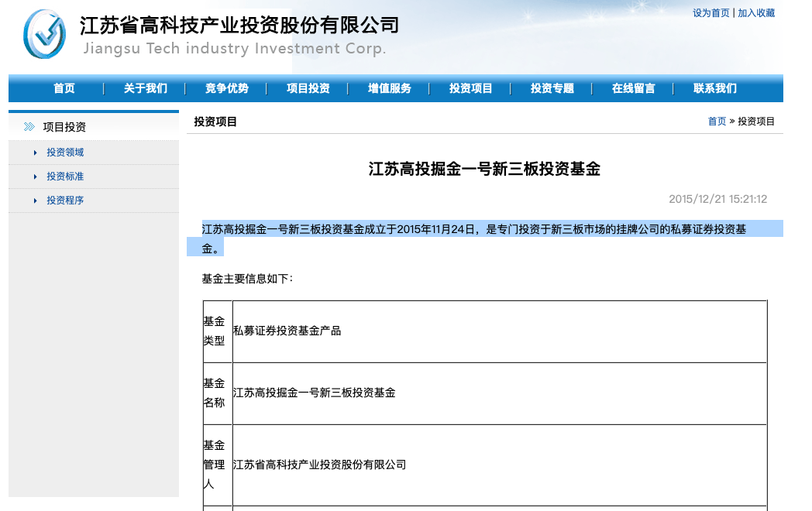This screenshot has width=812, height=511.
Task: Click the 首页 breadcrumb link
Action: coord(717,122)
